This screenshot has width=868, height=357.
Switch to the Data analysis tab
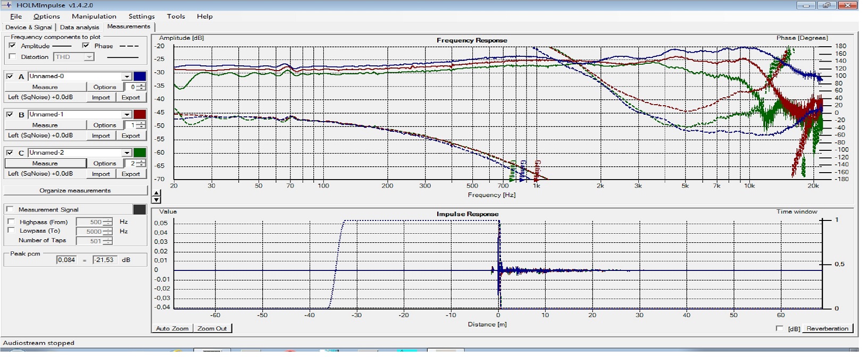79,27
